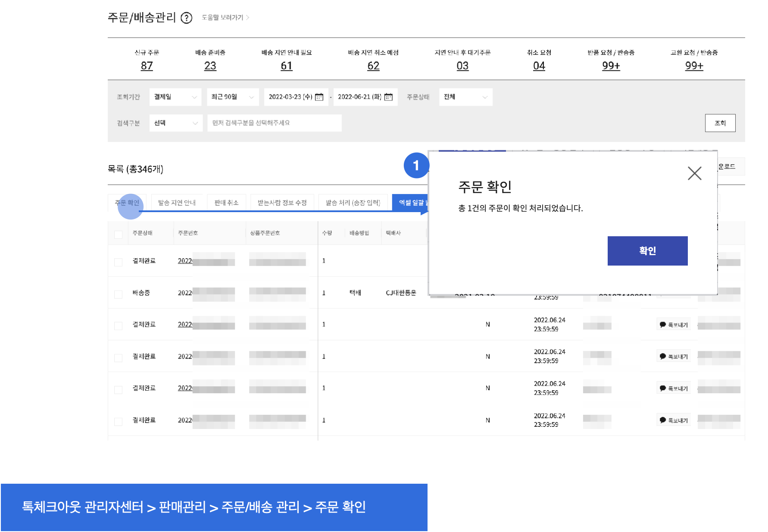Check the 배송중 order row checkbox
768x532 pixels.
click(118, 294)
